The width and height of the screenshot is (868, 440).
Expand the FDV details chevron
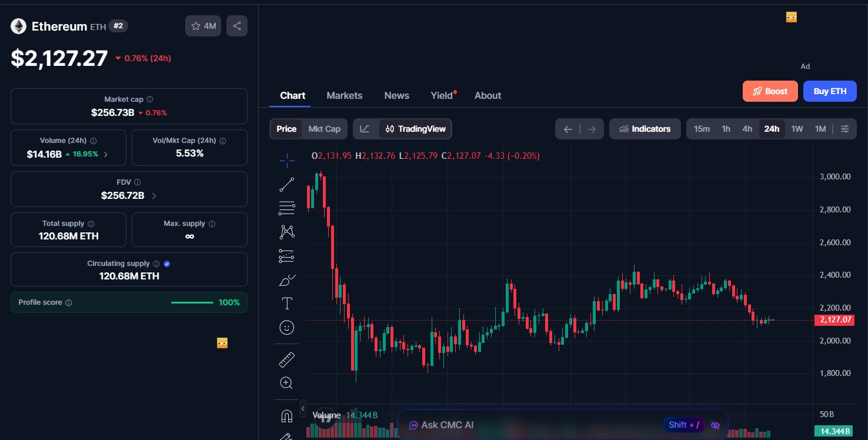pos(154,195)
